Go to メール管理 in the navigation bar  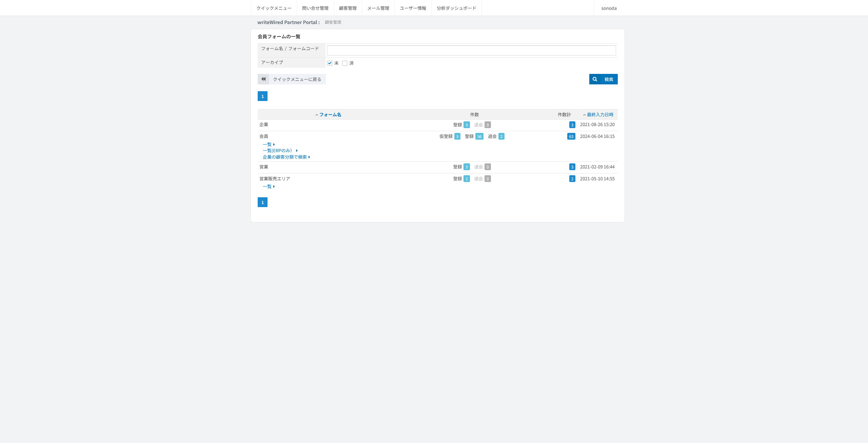pyautogui.click(x=378, y=8)
